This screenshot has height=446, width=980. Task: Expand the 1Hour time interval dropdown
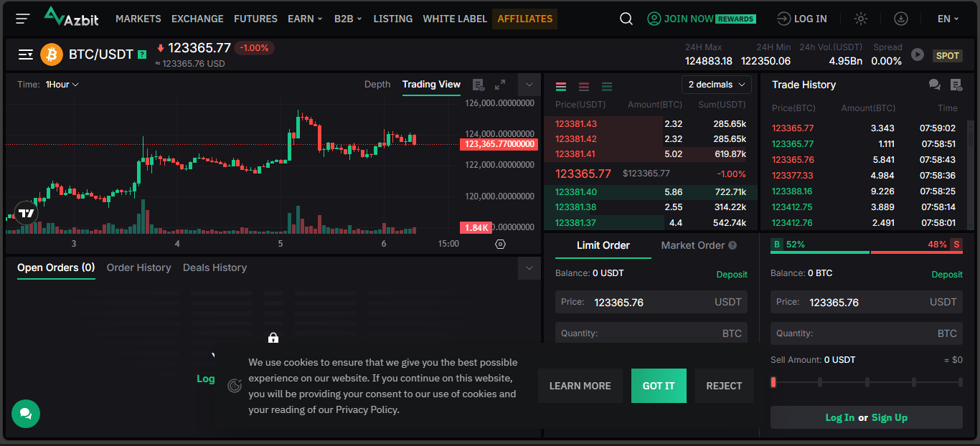pos(62,85)
